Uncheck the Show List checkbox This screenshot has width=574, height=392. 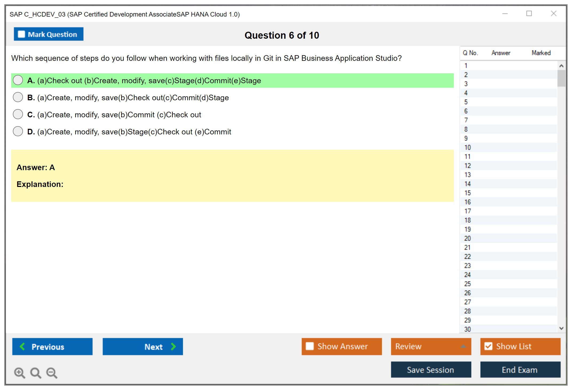pyautogui.click(x=488, y=346)
